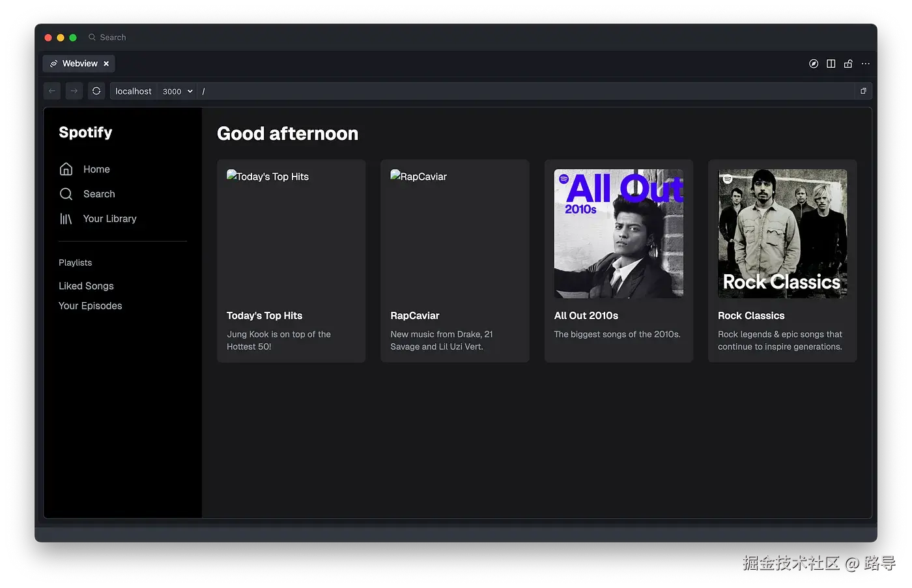
Task: Open the Today's Top Hits card title
Action: pyautogui.click(x=264, y=316)
